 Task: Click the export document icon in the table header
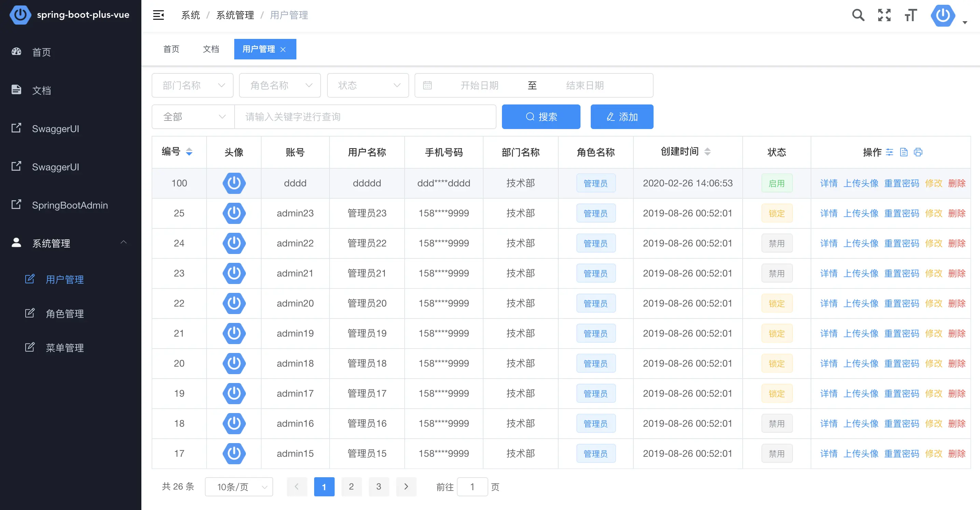(x=904, y=152)
